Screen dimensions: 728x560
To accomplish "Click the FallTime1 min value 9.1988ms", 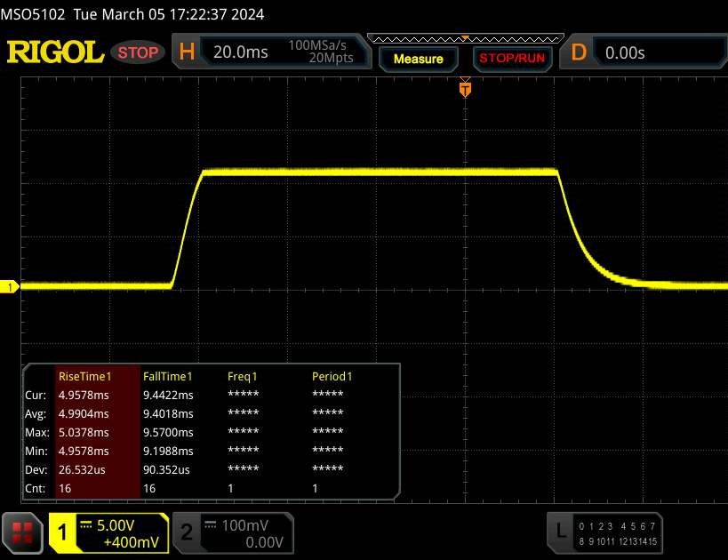I will pos(168,451).
